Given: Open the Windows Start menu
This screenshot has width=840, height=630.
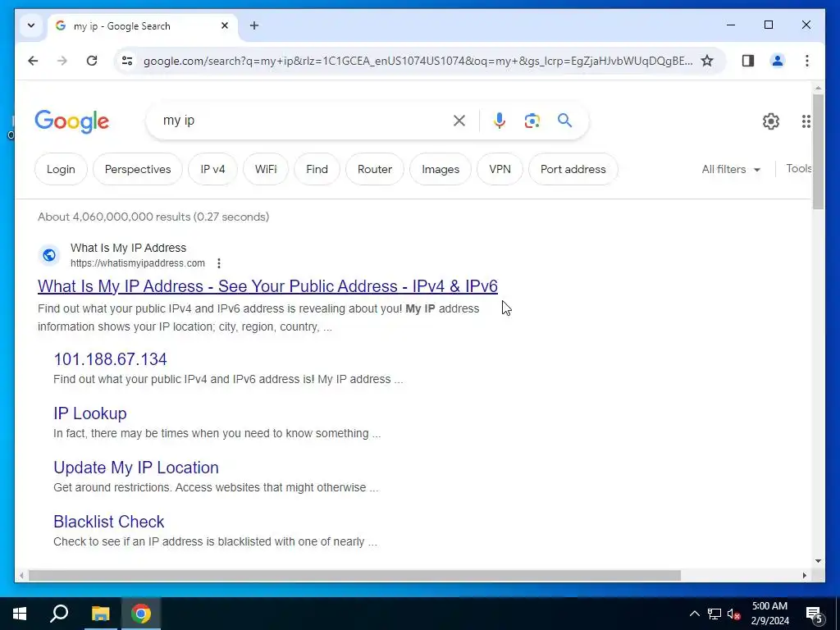Looking at the screenshot, I should [20, 614].
